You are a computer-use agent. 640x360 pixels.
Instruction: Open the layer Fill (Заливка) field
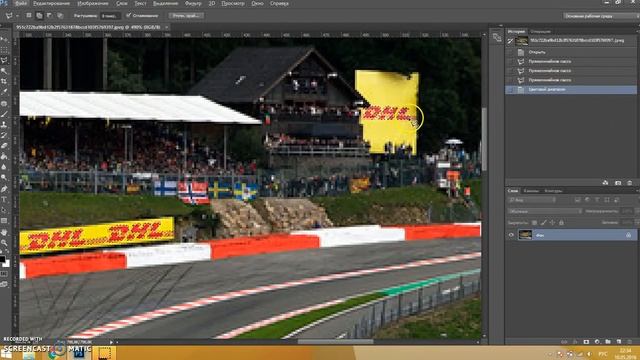[x=627, y=222]
